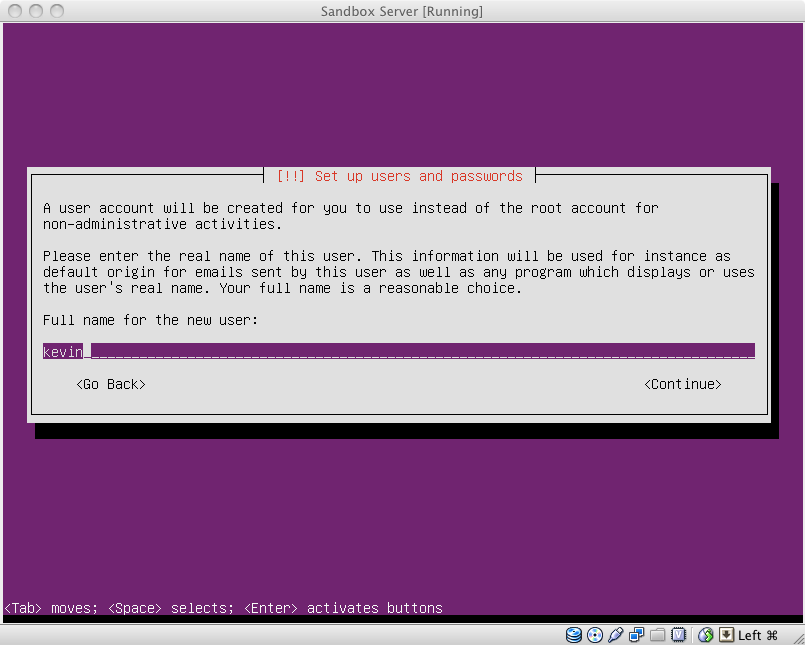Open the USB devices icon
The height and width of the screenshot is (645, 805).
[x=616, y=635]
